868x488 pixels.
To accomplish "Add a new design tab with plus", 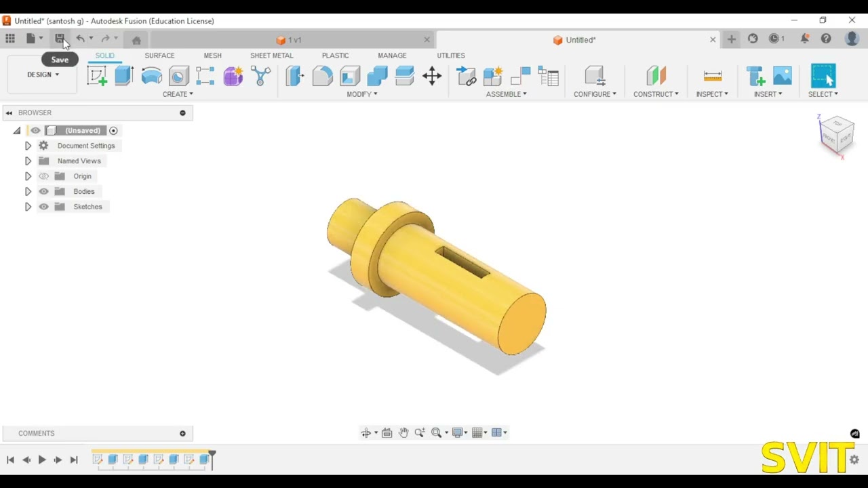I will click(731, 39).
